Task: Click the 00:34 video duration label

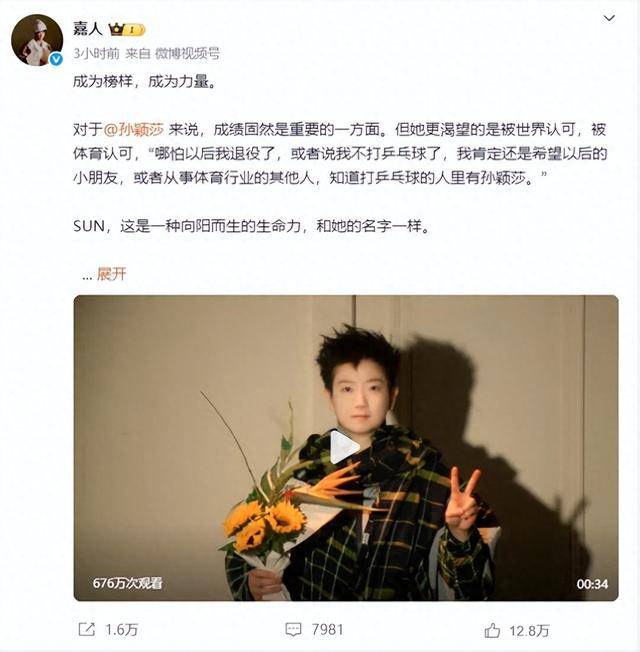Action: (592, 584)
